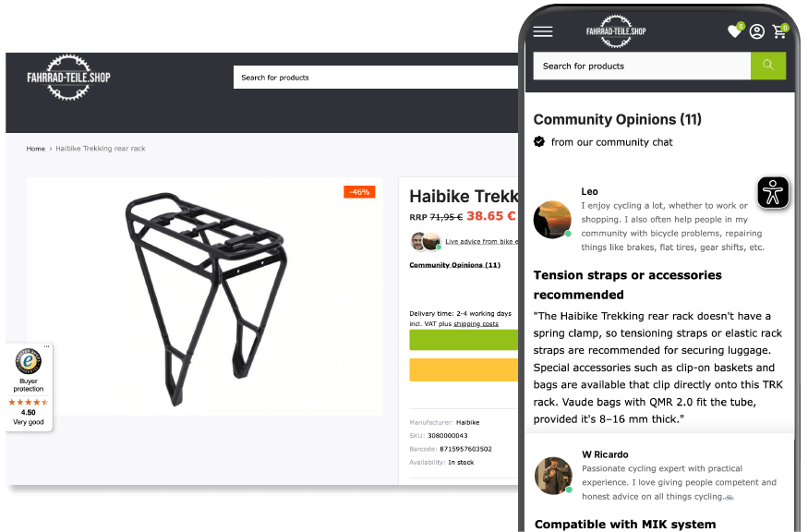Open Leo's profile avatar
This screenshot has height=532, width=808.
coord(552,220)
